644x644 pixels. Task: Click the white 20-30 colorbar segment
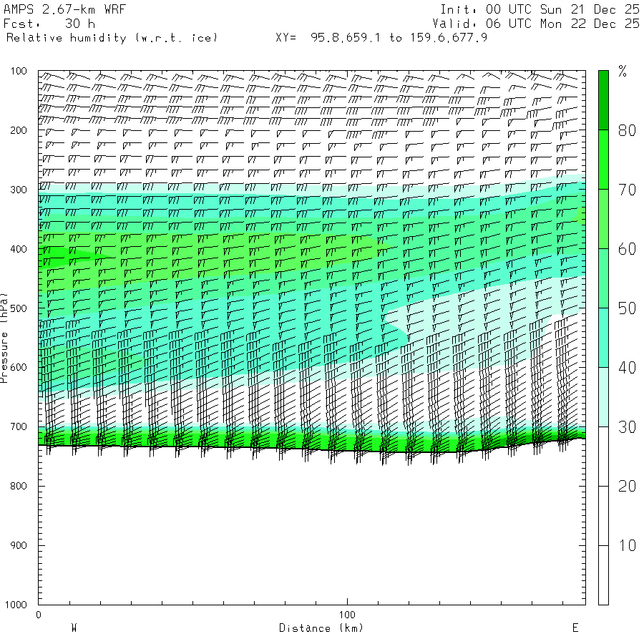(603, 456)
